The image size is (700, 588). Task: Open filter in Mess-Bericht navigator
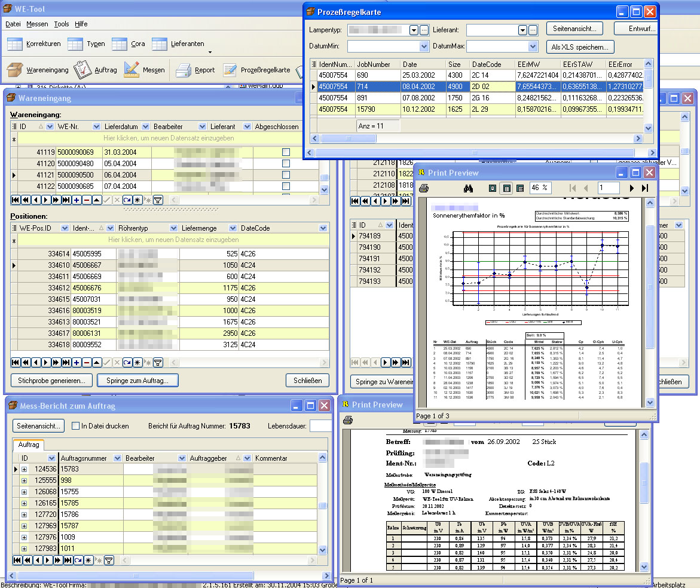click(x=108, y=560)
